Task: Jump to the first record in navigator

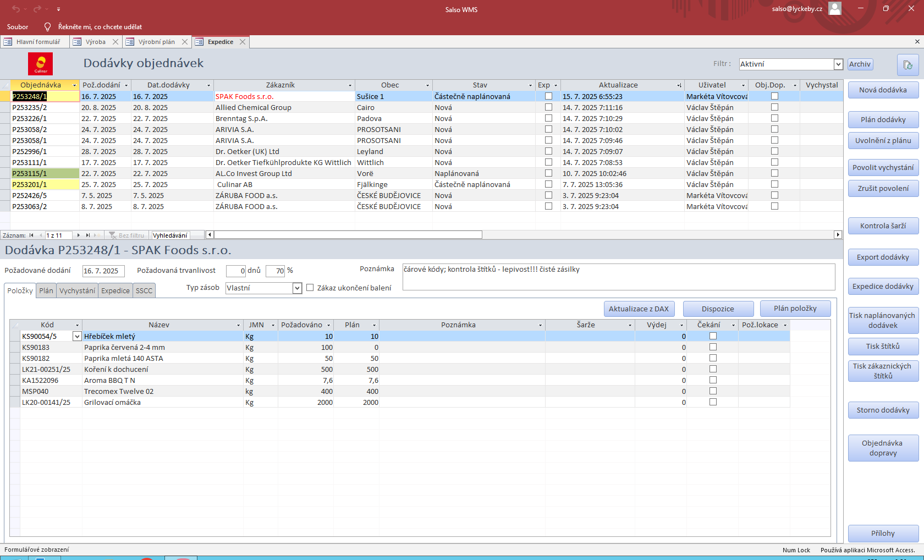Action: click(x=31, y=235)
